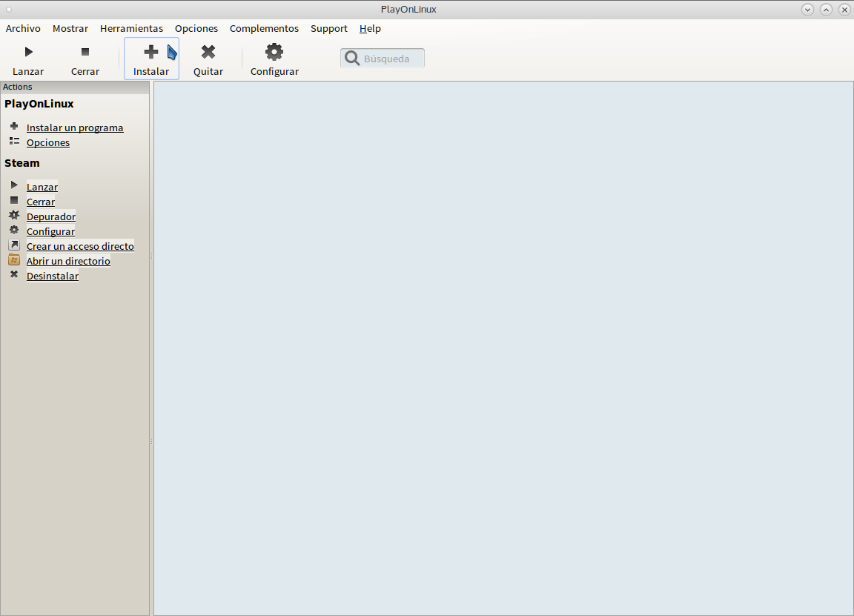
Task: Close the PlayOnLinux window
Action: point(845,9)
